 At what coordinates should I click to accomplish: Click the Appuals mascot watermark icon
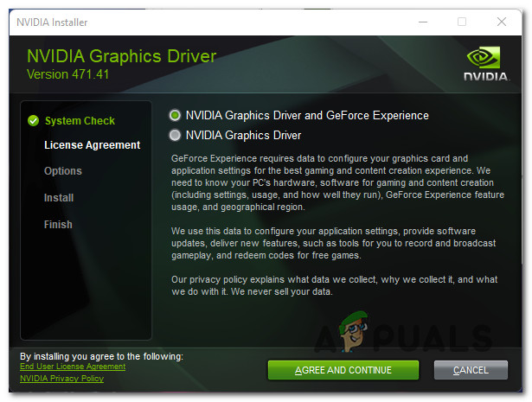353,331
